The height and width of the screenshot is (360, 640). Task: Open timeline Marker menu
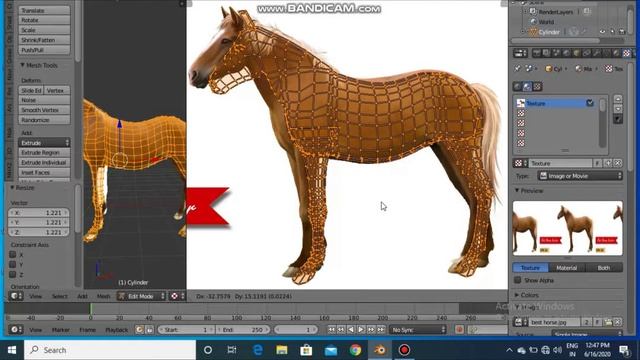(x=61, y=330)
